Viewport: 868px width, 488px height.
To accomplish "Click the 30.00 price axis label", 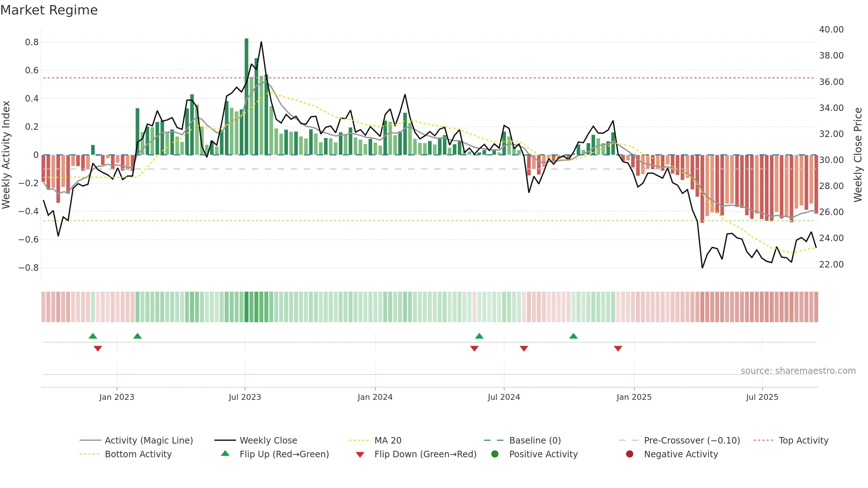I will click(831, 160).
